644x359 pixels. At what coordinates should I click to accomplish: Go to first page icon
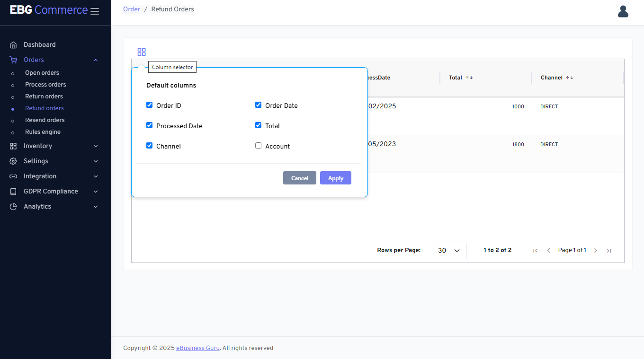point(535,251)
